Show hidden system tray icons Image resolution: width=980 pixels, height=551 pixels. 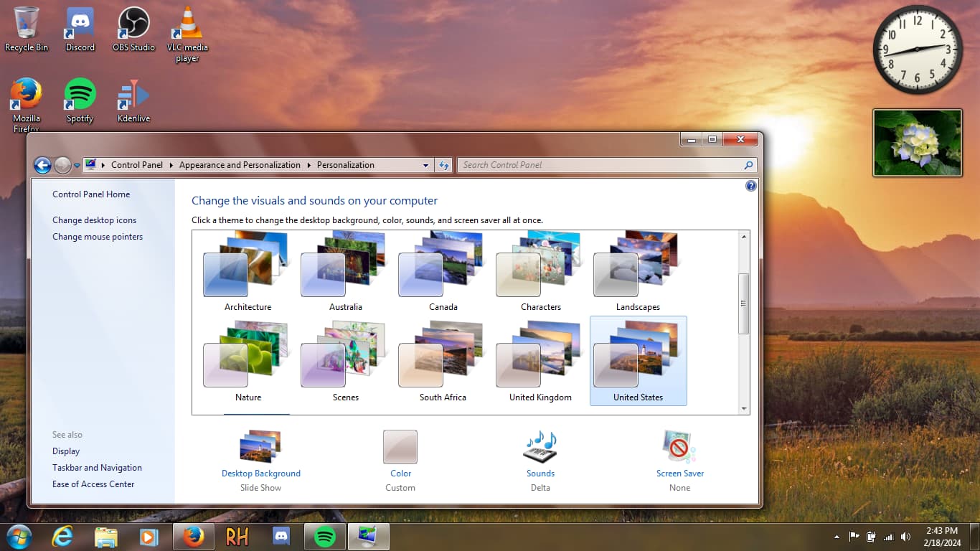pyautogui.click(x=837, y=537)
